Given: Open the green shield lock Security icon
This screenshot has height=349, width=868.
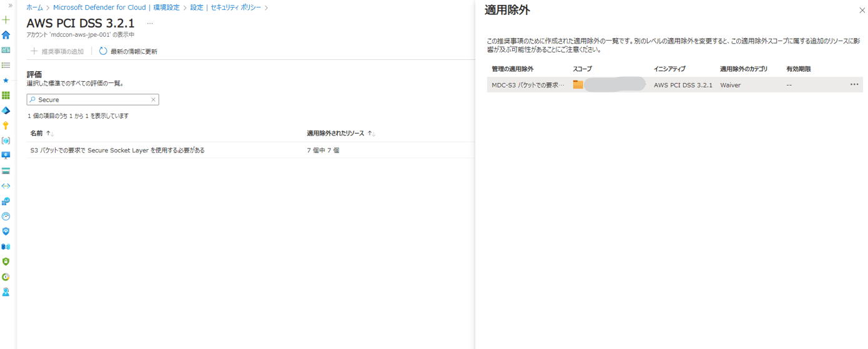Looking at the screenshot, I should [6, 262].
